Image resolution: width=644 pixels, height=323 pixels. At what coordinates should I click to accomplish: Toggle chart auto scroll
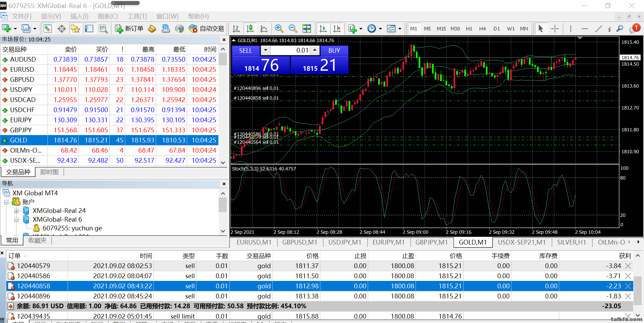tap(323, 29)
